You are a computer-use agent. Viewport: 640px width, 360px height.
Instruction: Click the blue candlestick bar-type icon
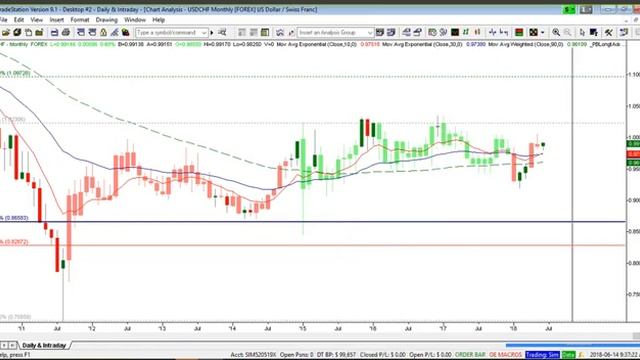click(493, 32)
